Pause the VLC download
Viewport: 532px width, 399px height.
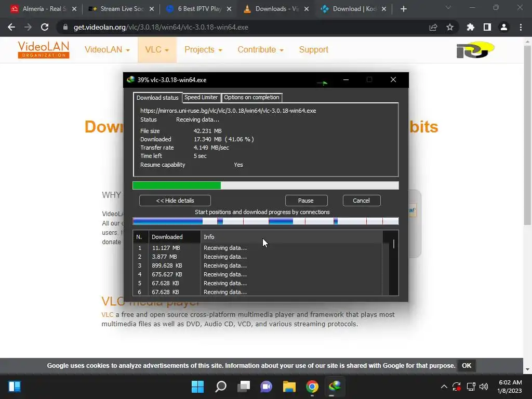tap(306, 201)
